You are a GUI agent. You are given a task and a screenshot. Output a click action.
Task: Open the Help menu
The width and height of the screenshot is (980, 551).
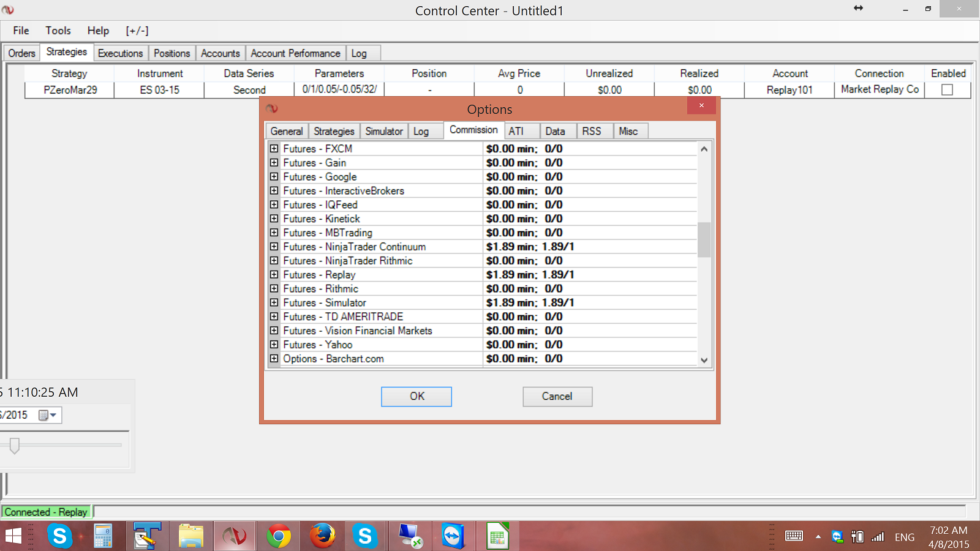point(98,31)
